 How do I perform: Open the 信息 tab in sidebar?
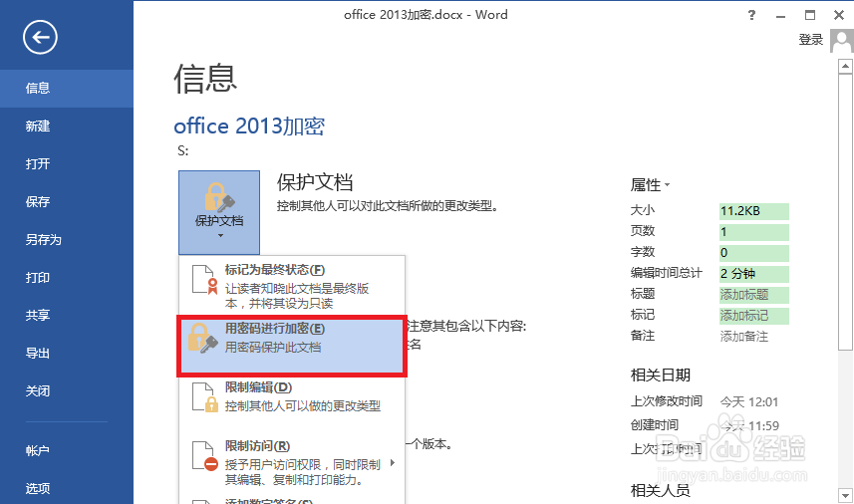pyautogui.click(x=67, y=89)
